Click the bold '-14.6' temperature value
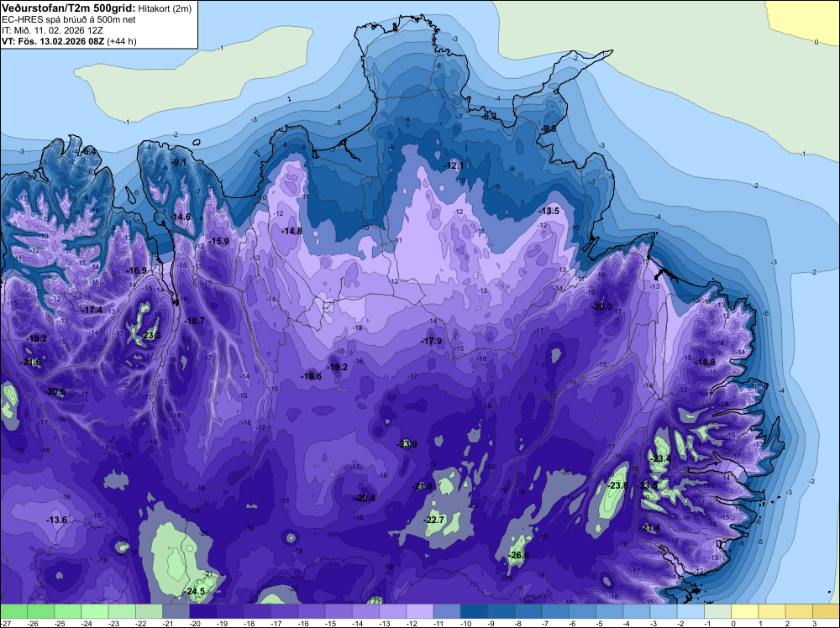 [181, 217]
